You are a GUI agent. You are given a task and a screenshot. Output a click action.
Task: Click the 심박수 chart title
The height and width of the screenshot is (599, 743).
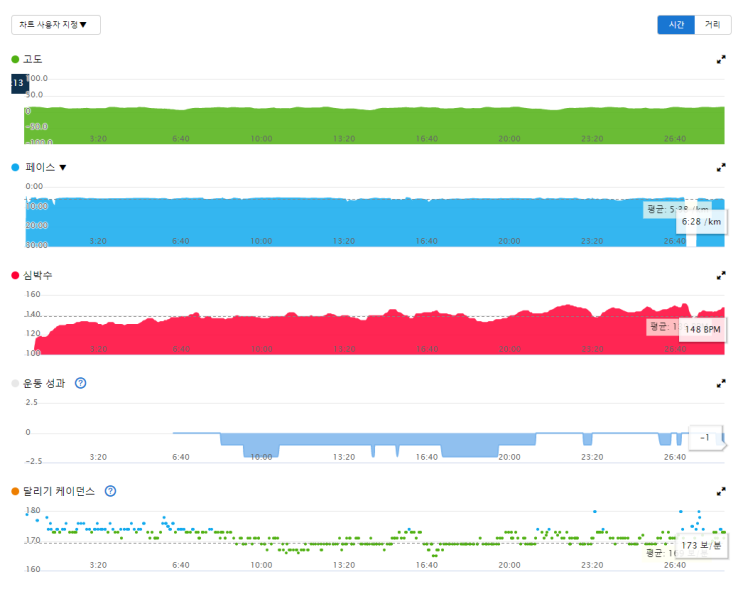point(37,275)
